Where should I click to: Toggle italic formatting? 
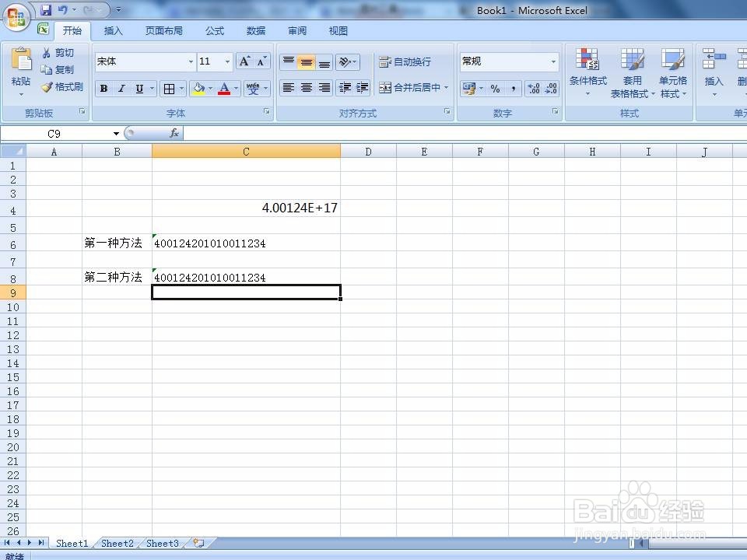coord(121,89)
